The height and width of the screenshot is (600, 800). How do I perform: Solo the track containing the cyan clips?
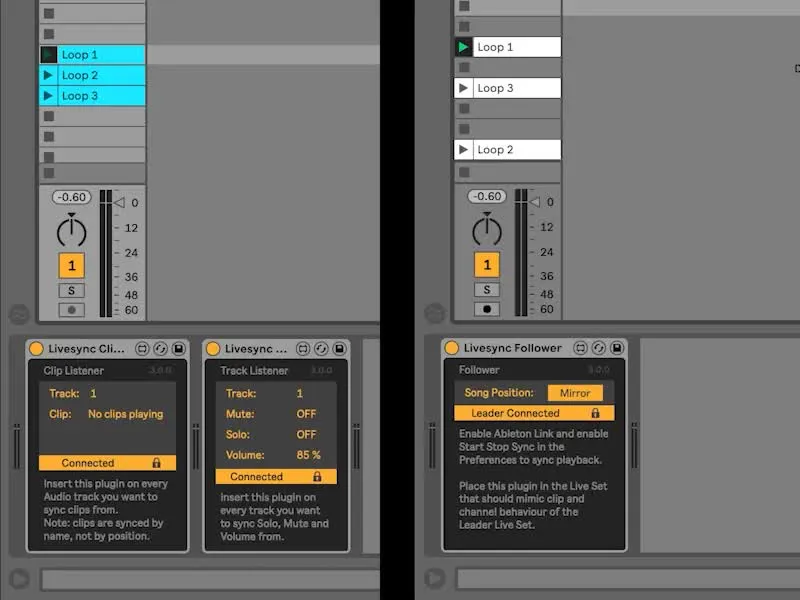tap(71, 290)
